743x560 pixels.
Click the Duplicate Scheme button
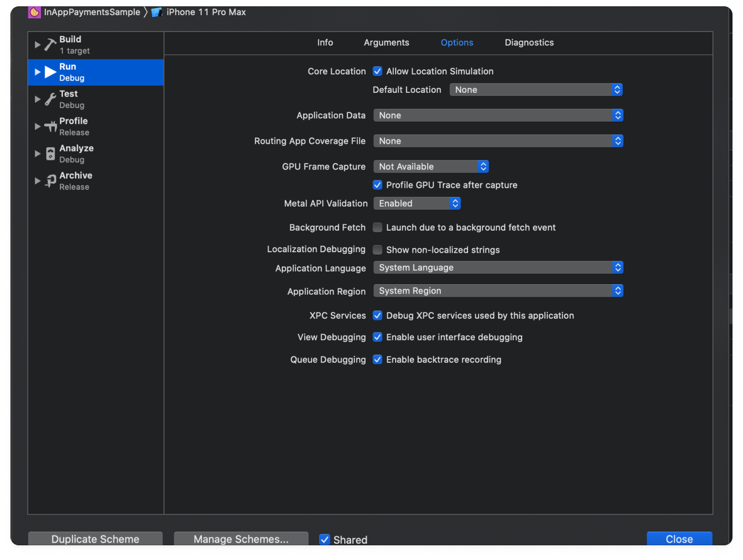(95, 539)
